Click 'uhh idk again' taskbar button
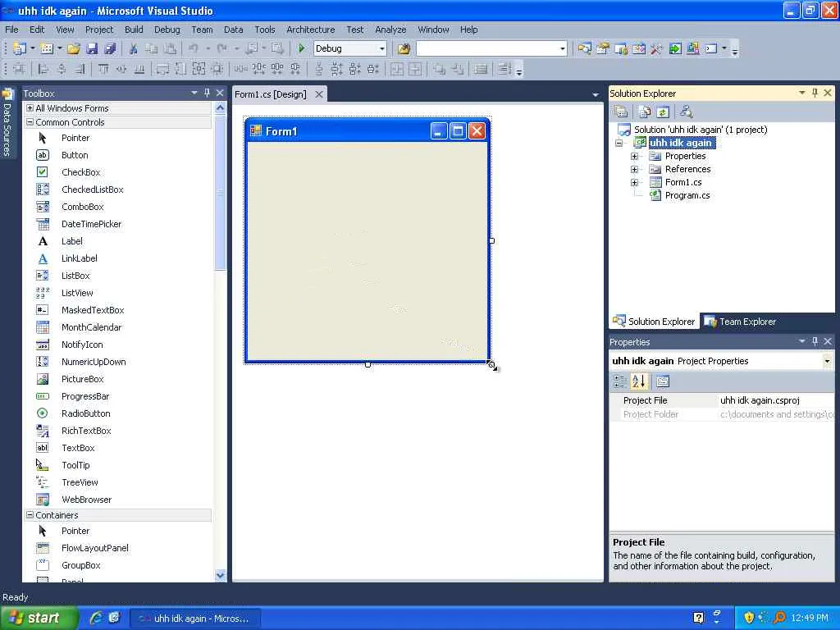Screen dimensions: 840x630 [x=195, y=619]
